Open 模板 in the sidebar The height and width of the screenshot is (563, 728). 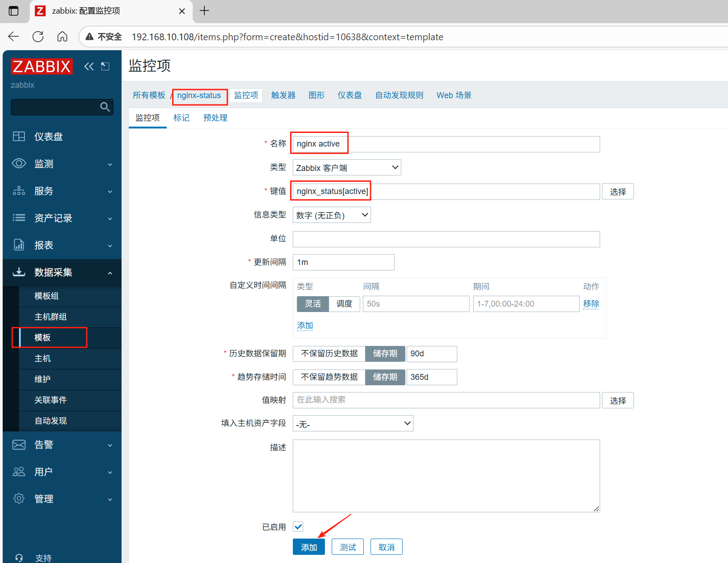pyautogui.click(x=42, y=338)
